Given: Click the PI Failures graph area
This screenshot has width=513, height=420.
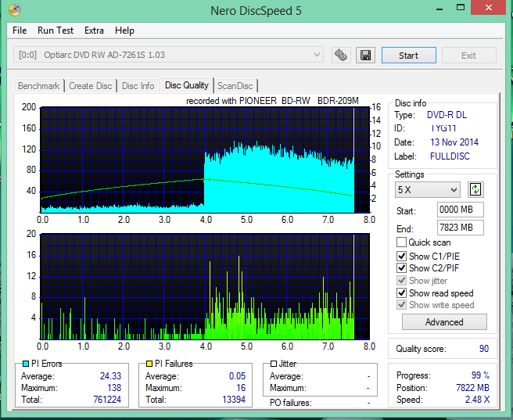Looking at the screenshot, I should pos(205,286).
